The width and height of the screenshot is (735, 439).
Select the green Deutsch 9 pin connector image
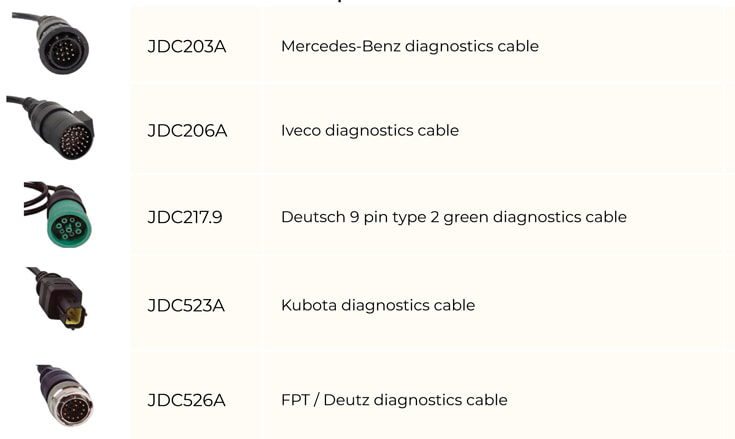(x=58, y=214)
